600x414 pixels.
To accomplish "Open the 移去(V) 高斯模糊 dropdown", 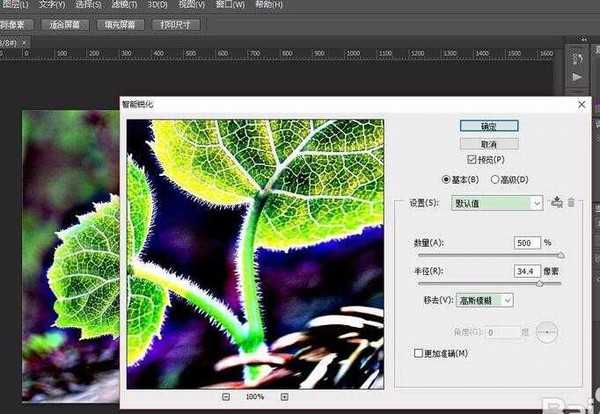I will (x=484, y=299).
